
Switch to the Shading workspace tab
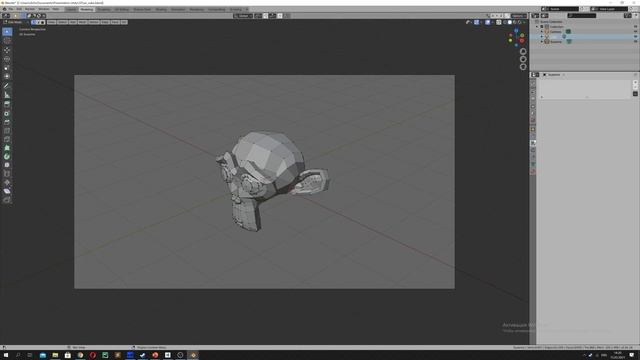point(161,9)
